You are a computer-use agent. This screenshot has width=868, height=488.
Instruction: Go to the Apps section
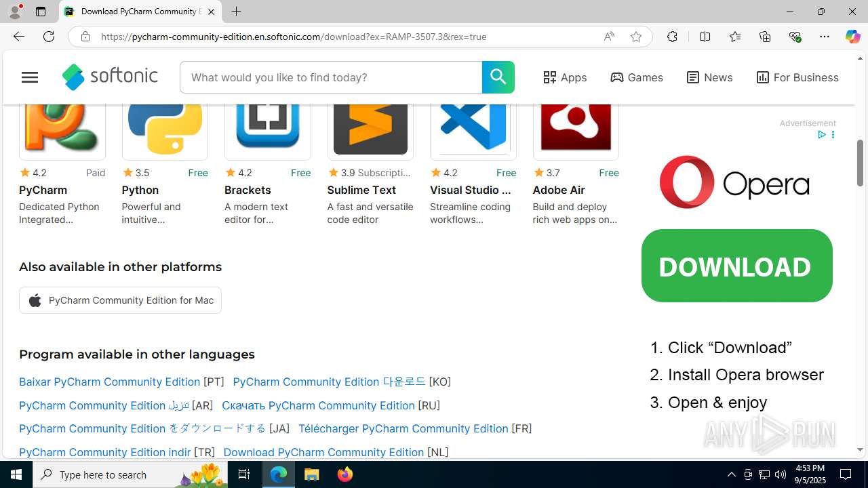tap(565, 77)
